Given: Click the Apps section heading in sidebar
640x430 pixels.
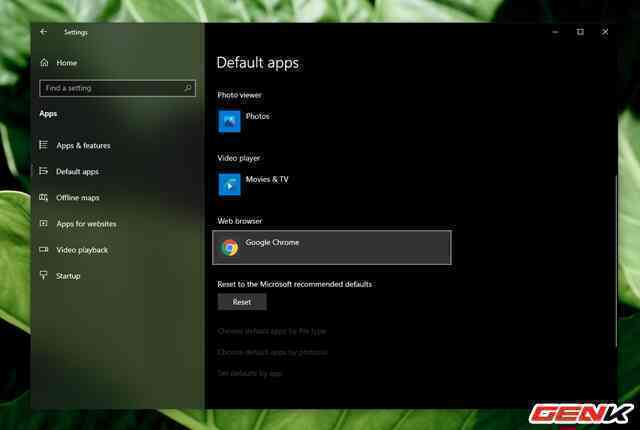Looking at the screenshot, I should coord(48,114).
